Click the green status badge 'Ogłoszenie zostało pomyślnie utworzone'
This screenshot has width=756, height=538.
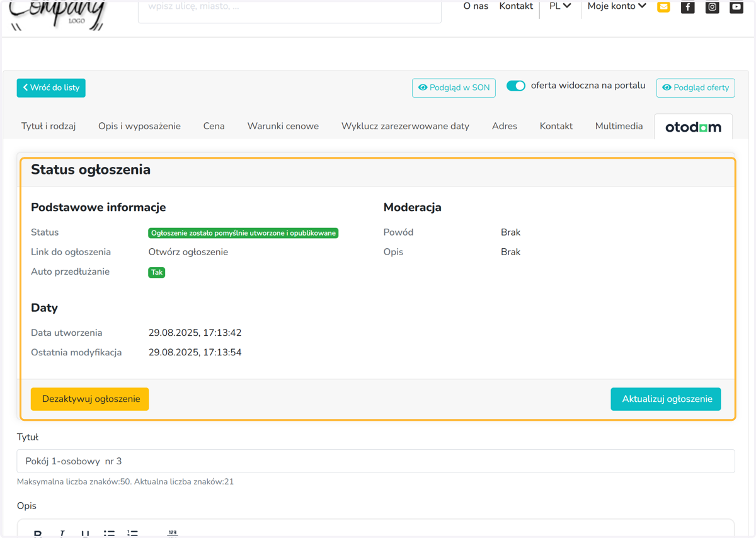(x=243, y=233)
